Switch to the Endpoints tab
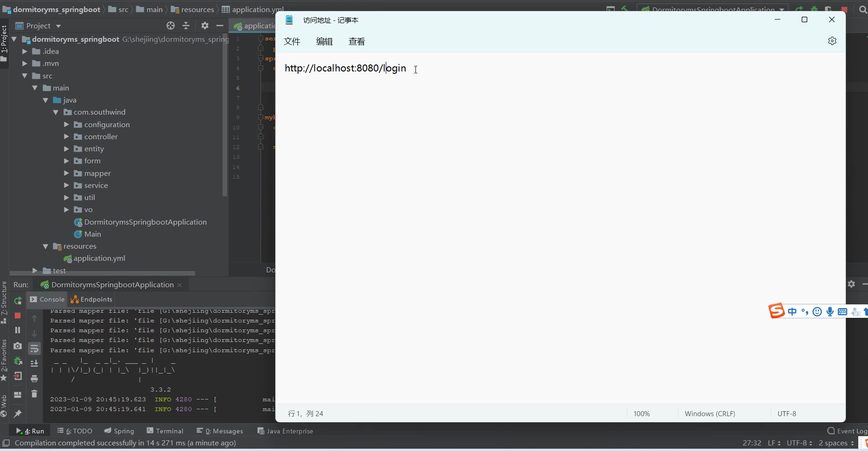The height and width of the screenshot is (451, 868). click(91, 299)
